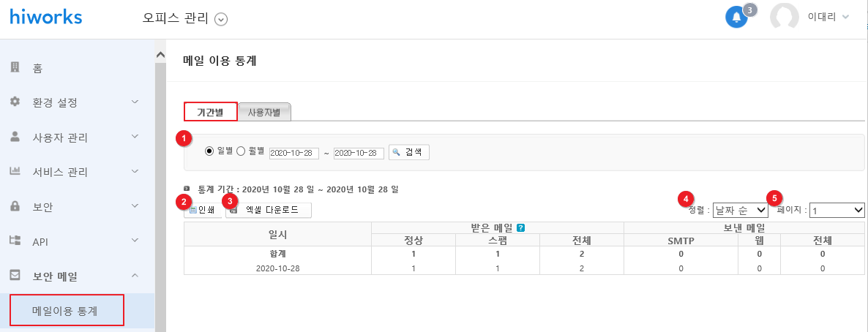Viewport: 868px width, 332px height.
Task: Switch to the 사용자별 tab
Action: tap(263, 113)
